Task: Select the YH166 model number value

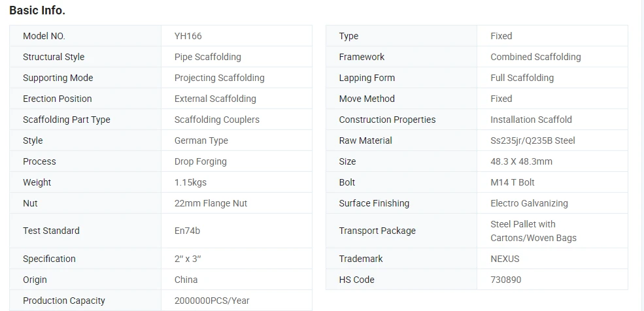Action: pyautogui.click(x=188, y=36)
